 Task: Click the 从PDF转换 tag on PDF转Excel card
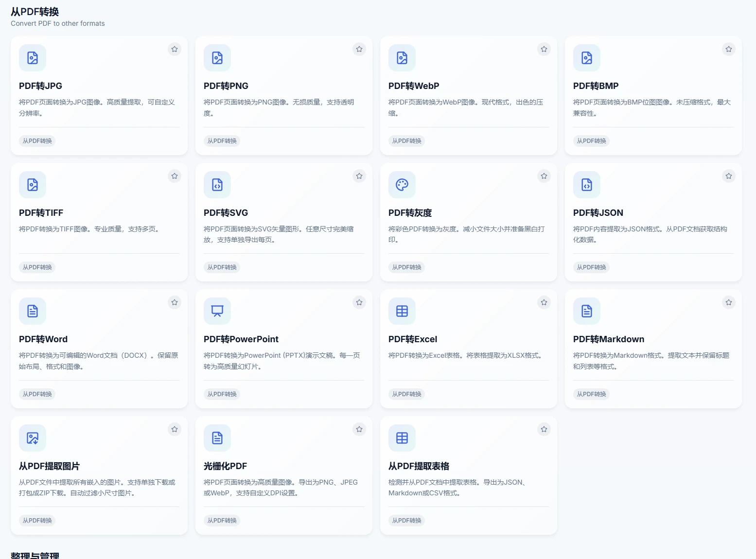407,394
